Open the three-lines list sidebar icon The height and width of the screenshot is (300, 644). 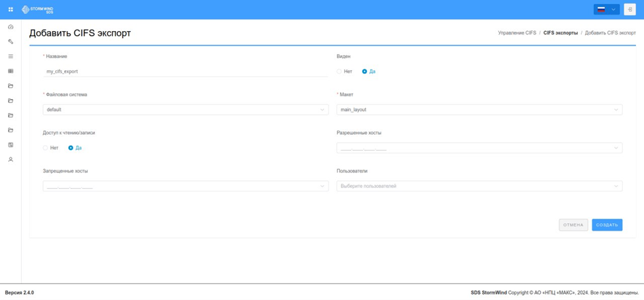tap(11, 56)
